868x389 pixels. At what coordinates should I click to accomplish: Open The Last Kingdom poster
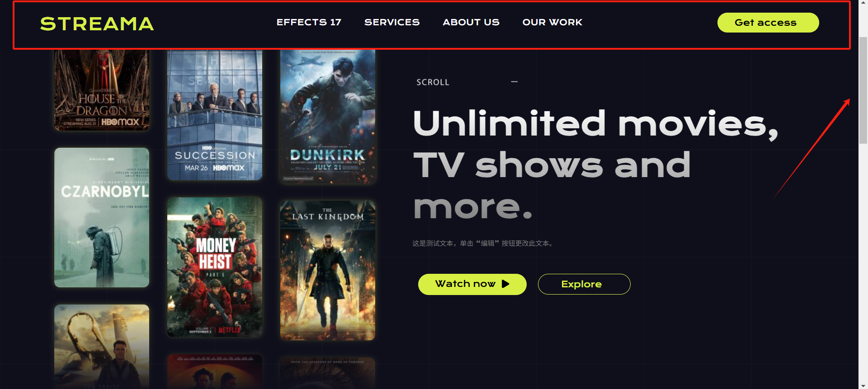click(x=328, y=270)
